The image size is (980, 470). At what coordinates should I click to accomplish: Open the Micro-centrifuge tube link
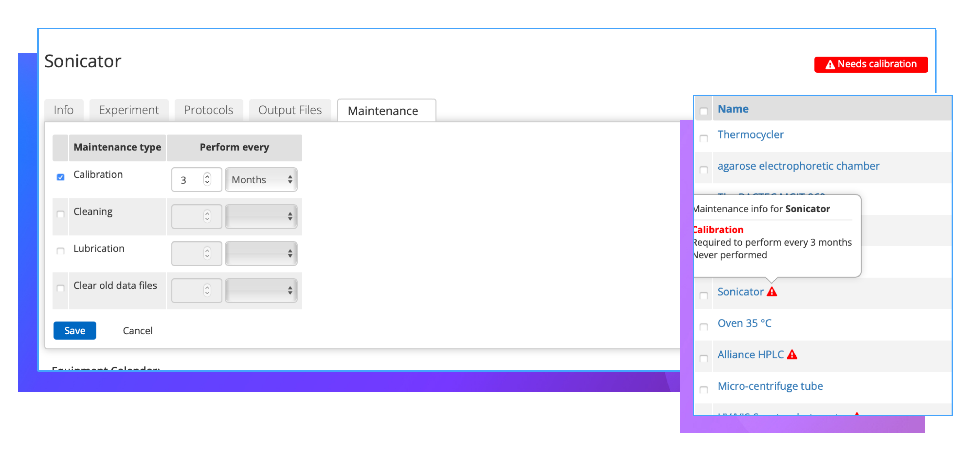[x=770, y=386]
